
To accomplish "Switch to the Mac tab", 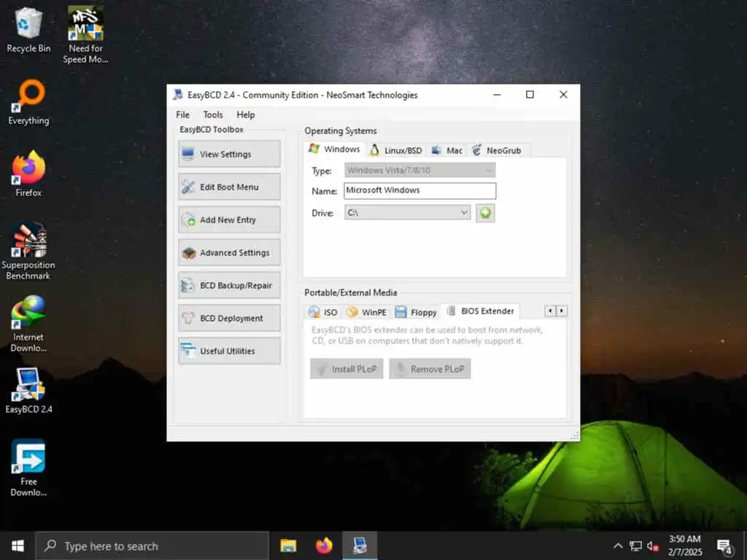I will [x=446, y=150].
